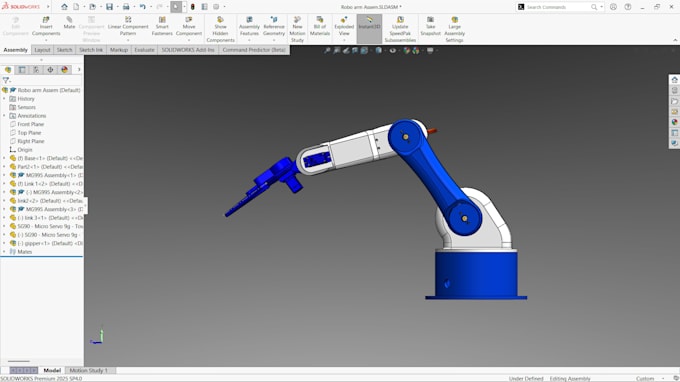Open the SOLIDWORKS menu flyout arrow

[x=48, y=7]
